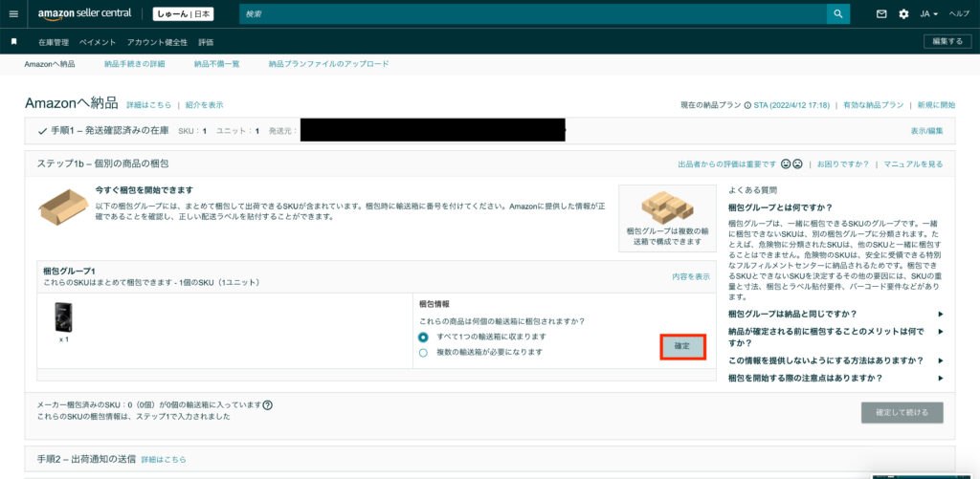
Task: Click the info icon beside 現在の納品プラン
Action: pyautogui.click(x=747, y=105)
